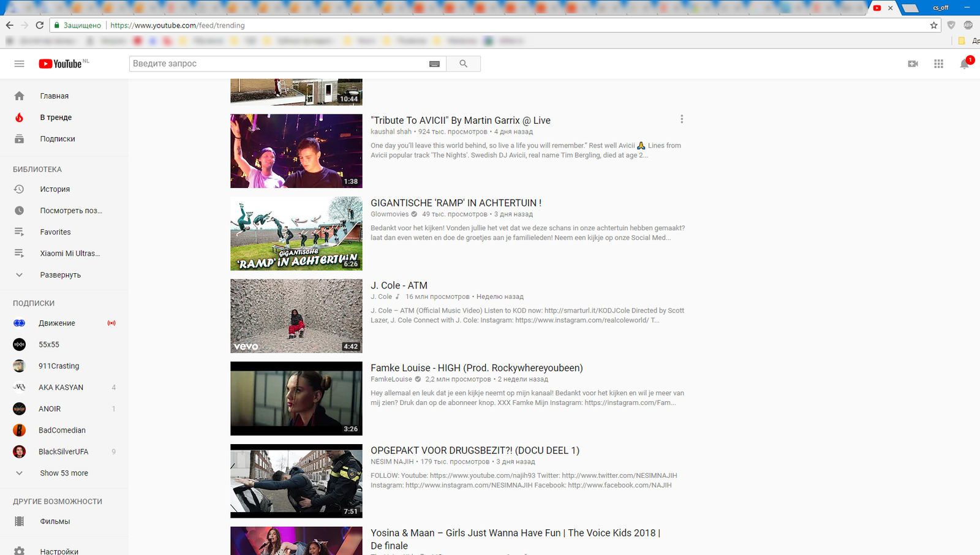Viewport: 980px width, 555px height.
Task: Click the YouTube logo
Action: pos(60,64)
